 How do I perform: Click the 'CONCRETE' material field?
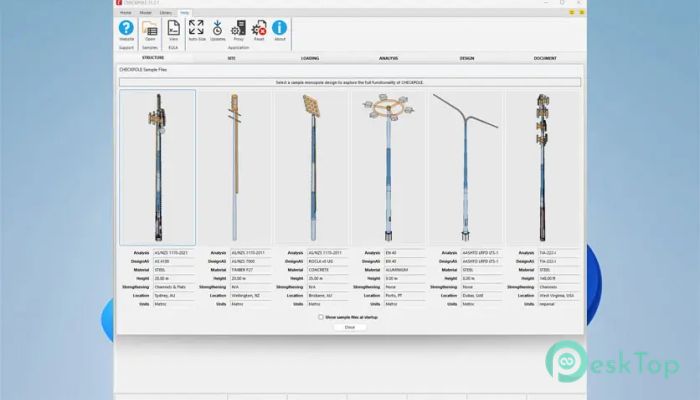tap(328, 270)
